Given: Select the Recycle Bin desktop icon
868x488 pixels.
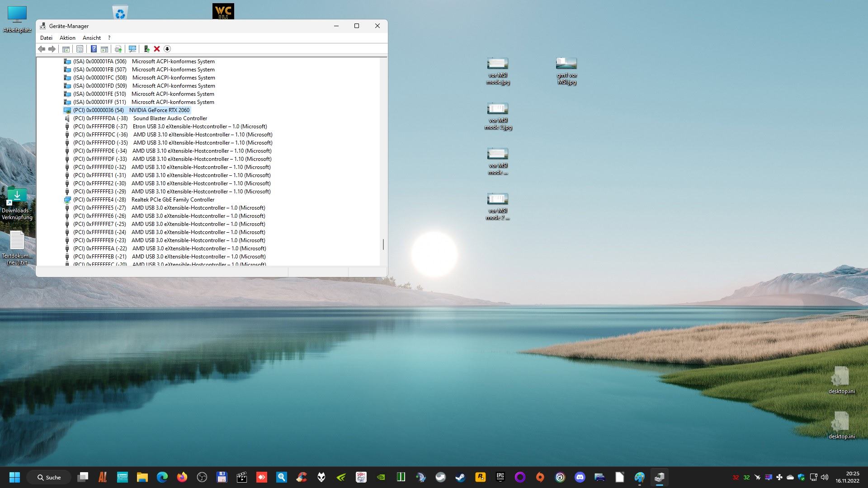Looking at the screenshot, I should [x=120, y=12].
